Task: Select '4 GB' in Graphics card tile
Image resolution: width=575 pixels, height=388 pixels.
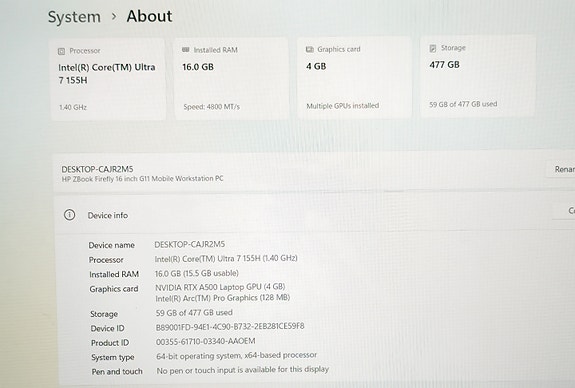Action: pos(316,66)
